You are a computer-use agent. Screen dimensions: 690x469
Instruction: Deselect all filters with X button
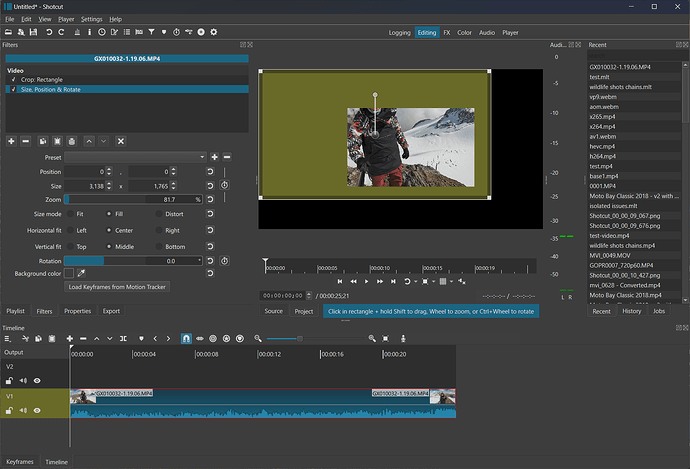(121, 141)
